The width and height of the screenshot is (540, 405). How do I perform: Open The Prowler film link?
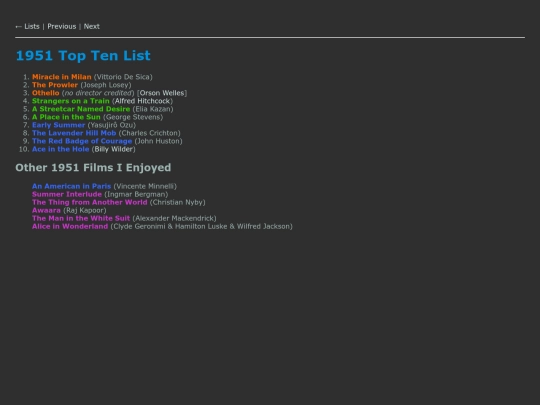55,85
